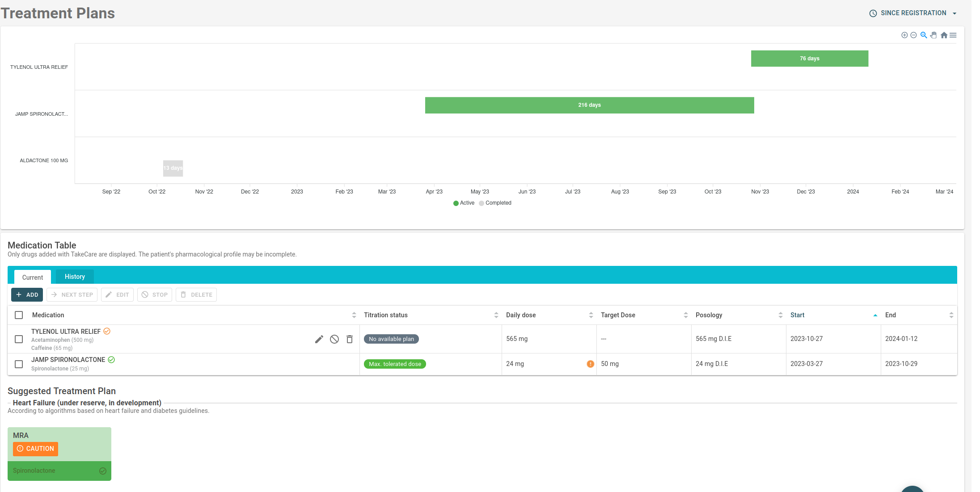Screen dimensions: 980x492
Task: Select the TYLENOL ULTRA RELIEF row checkbox
Action: pos(19,339)
